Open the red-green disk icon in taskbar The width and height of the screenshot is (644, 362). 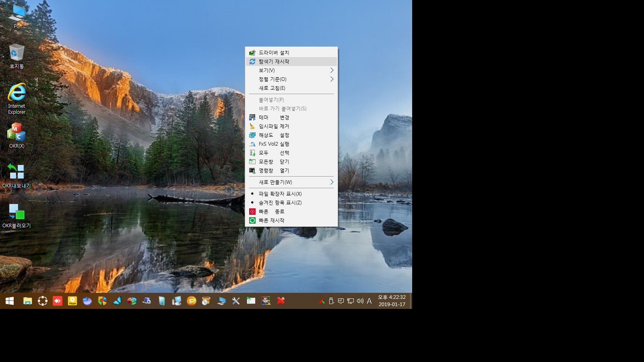132,301
